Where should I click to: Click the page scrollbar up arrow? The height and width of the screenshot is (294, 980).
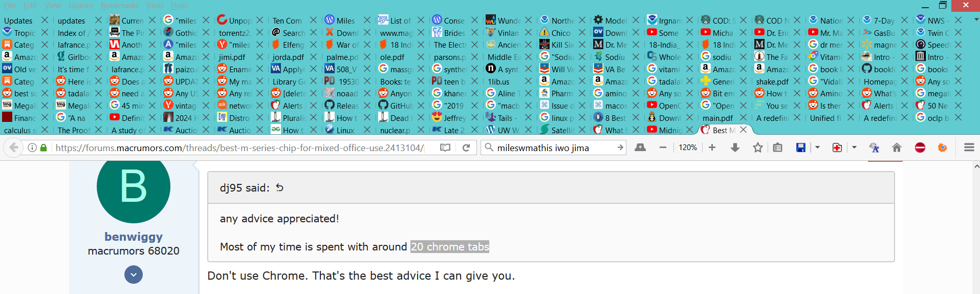(x=976, y=166)
